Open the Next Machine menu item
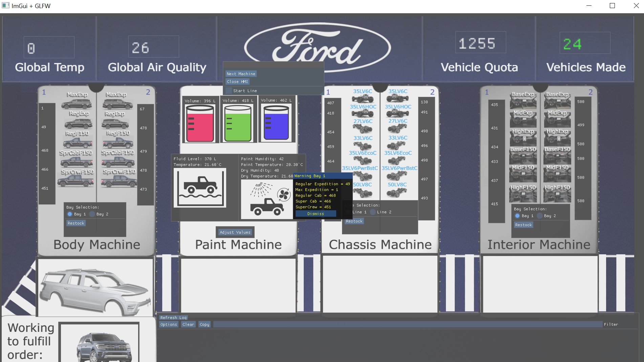The width and height of the screenshot is (644, 362). click(241, 73)
